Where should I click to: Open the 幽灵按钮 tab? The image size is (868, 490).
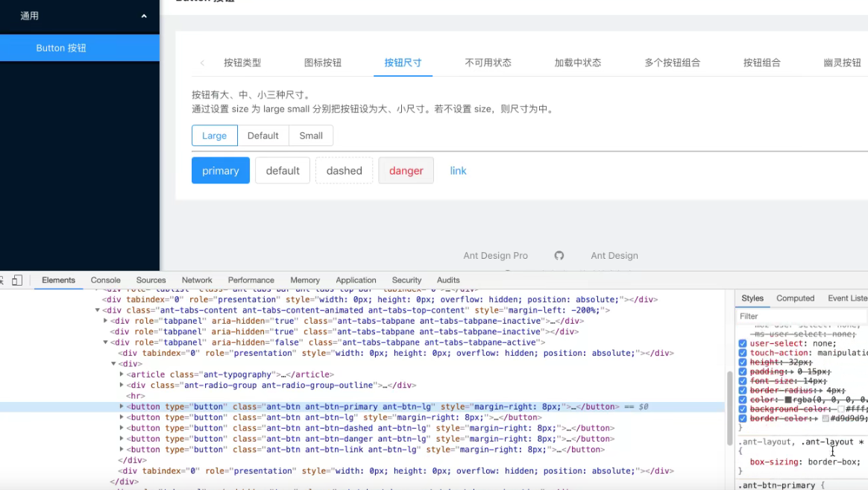(x=842, y=63)
